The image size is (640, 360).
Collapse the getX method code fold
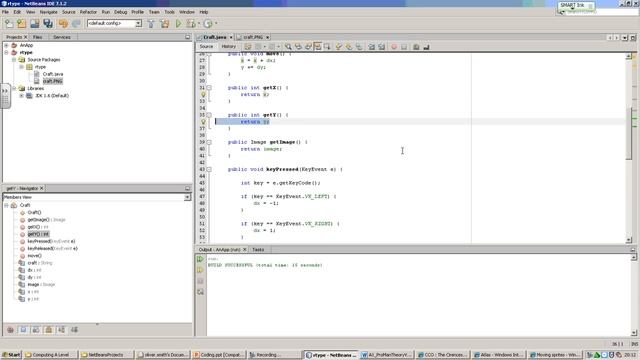(x=209, y=88)
